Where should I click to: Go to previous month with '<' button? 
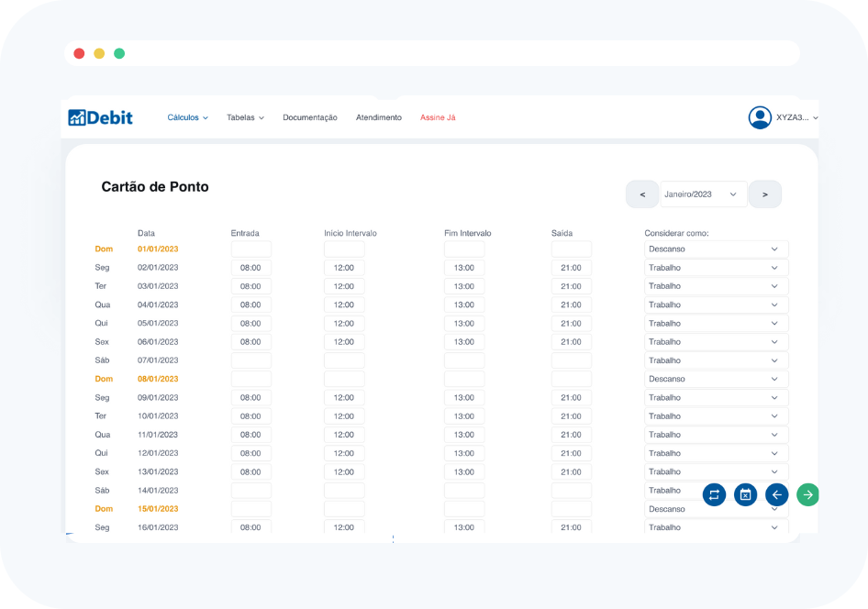pos(642,194)
